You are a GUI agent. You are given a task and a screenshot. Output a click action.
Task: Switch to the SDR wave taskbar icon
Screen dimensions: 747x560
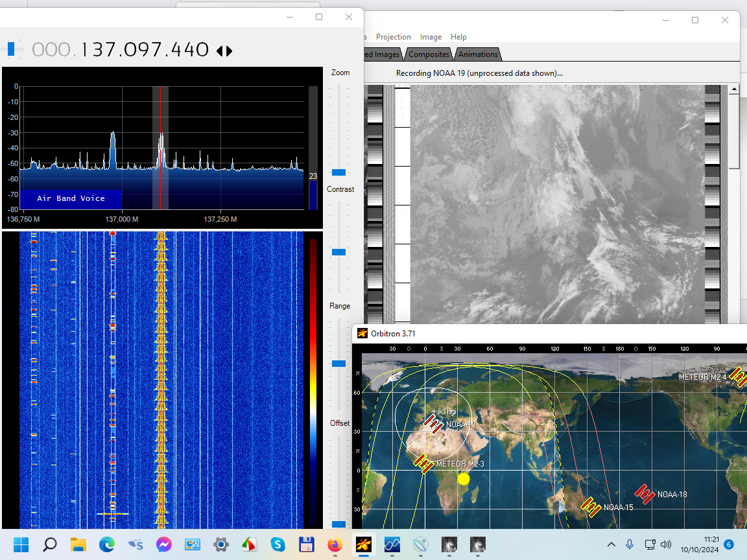(x=392, y=544)
